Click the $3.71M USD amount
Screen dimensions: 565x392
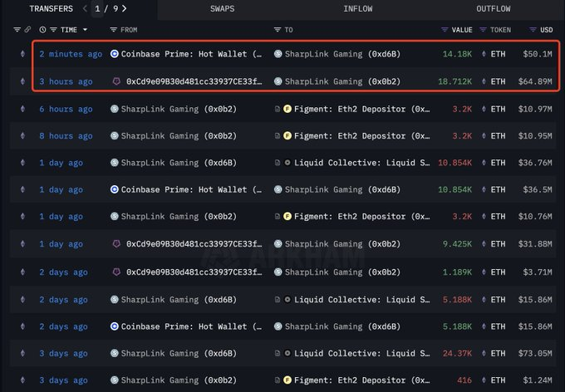click(538, 272)
